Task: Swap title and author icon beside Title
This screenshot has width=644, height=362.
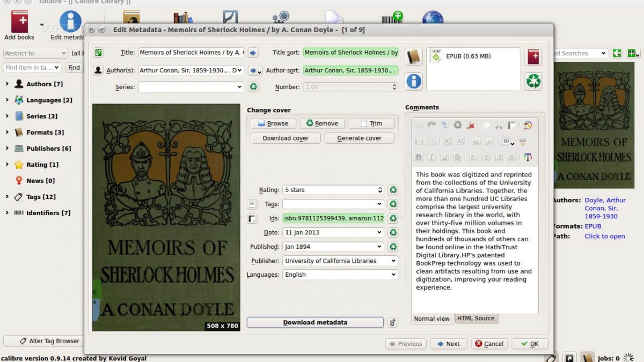Action: click(x=98, y=53)
